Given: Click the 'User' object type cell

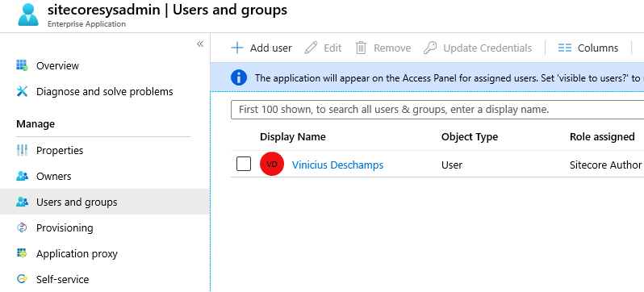Looking at the screenshot, I should pos(452,165).
